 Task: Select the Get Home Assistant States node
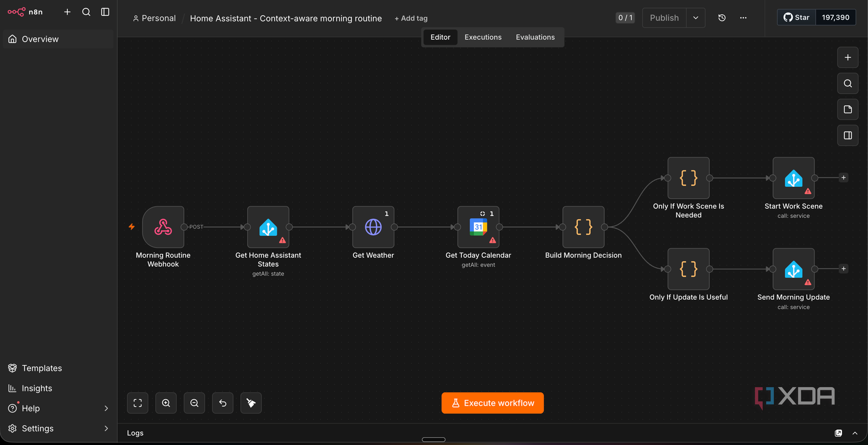268,227
